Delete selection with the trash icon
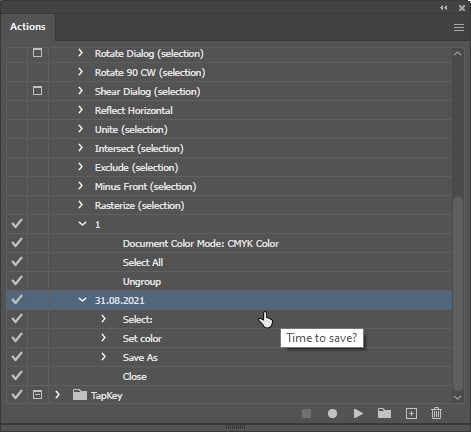The width and height of the screenshot is (471, 432). pyautogui.click(x=436, y=413)
